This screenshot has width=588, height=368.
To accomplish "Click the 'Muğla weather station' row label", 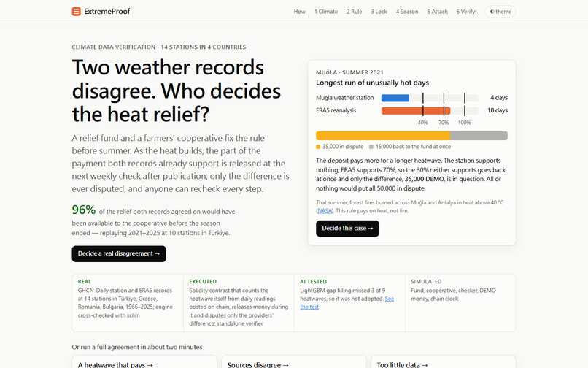I will [345, 98].
